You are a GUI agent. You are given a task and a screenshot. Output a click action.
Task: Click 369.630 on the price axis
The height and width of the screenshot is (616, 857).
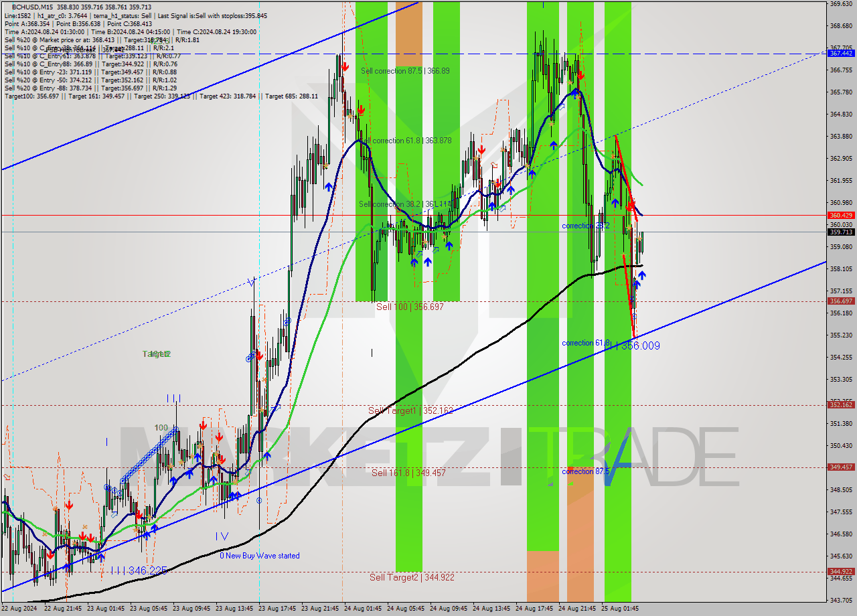[841, 4]
